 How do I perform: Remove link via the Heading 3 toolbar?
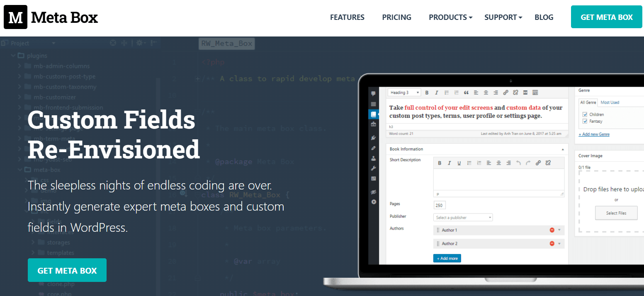(x=515, y=92)
